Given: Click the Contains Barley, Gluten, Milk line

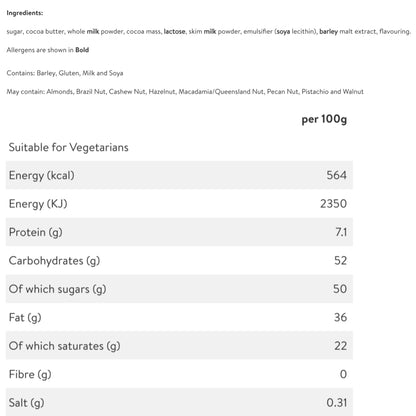Looking at the screenshot, I should tap(65, 73).
